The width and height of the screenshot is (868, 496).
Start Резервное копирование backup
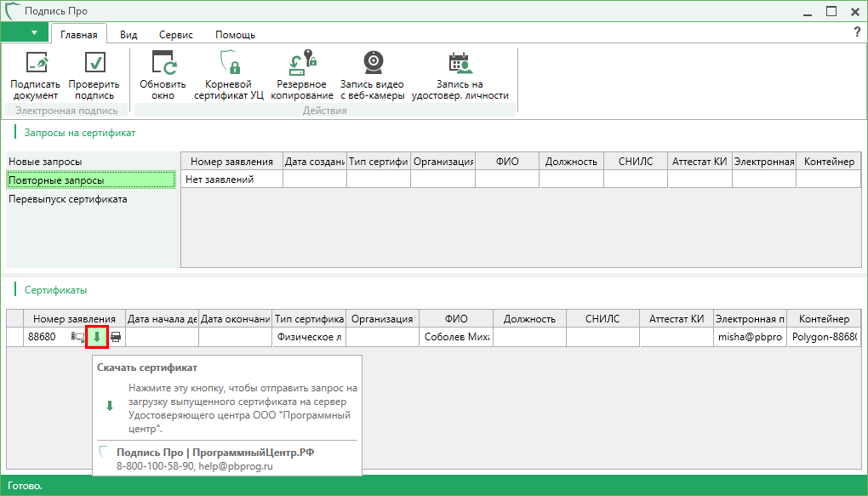(302, 64)
